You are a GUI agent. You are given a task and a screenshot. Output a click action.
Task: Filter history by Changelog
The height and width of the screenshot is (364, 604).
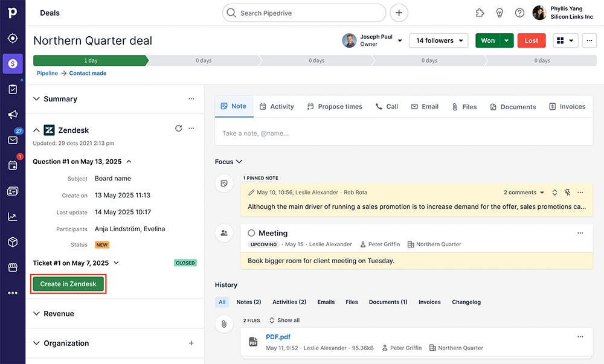point(466,302)
